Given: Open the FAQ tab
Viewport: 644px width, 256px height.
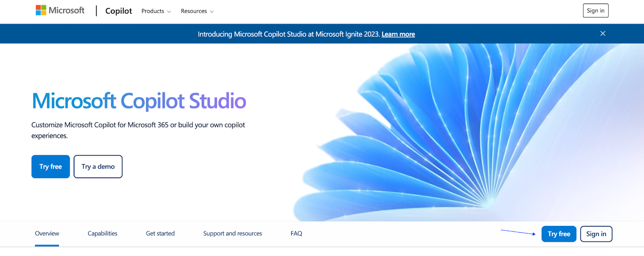Looking at the screenshot, I should (x=296, y=233).
